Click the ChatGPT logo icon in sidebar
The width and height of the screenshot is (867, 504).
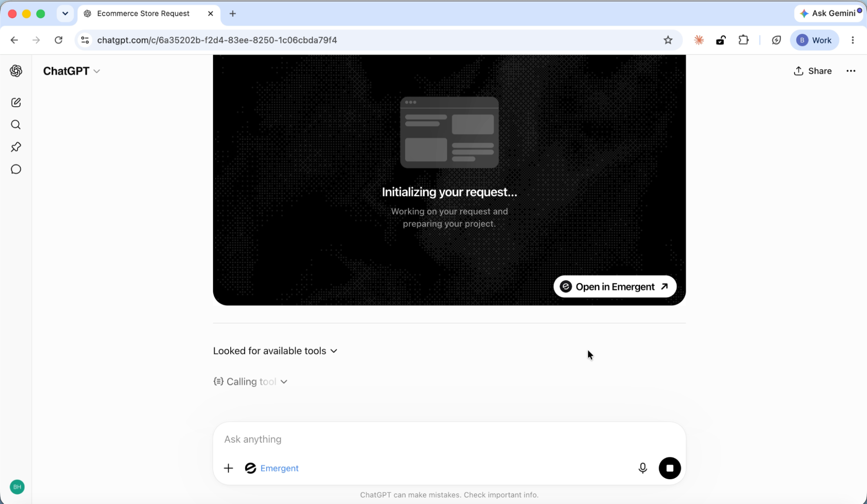pyautogui.click(x=16, y=71)
